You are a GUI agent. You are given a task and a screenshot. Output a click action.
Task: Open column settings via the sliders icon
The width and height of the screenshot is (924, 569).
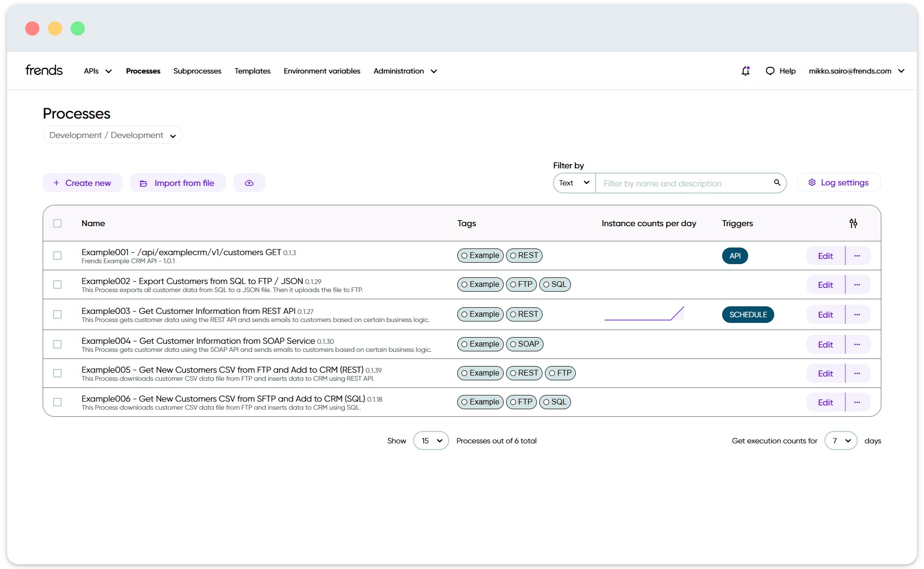coord(854,223)
